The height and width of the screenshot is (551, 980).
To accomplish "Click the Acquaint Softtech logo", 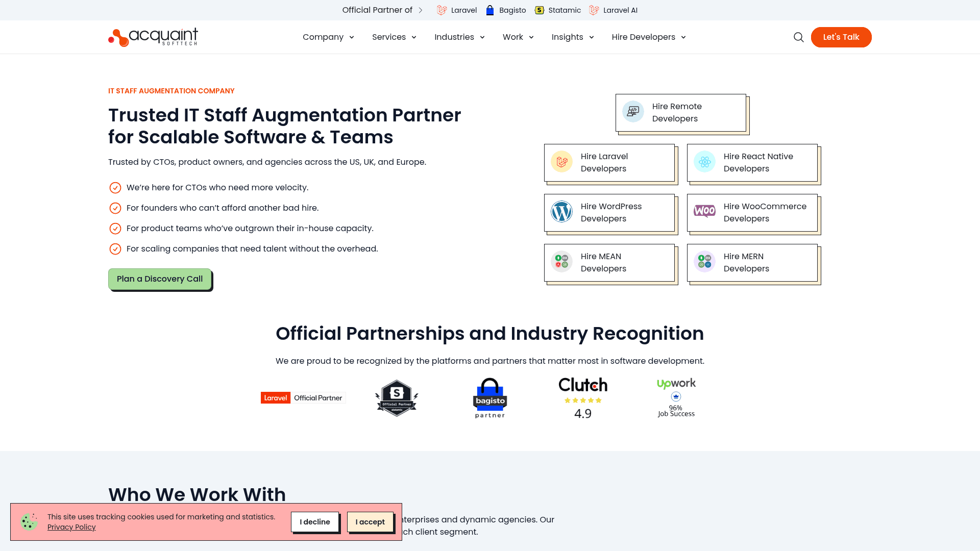I will click(153, 37).
